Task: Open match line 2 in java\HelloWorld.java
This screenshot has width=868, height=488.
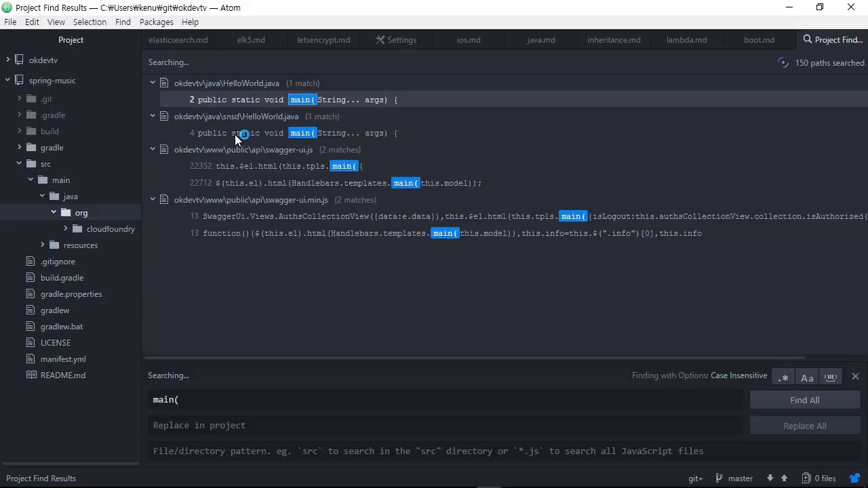Action: [513, 100]
